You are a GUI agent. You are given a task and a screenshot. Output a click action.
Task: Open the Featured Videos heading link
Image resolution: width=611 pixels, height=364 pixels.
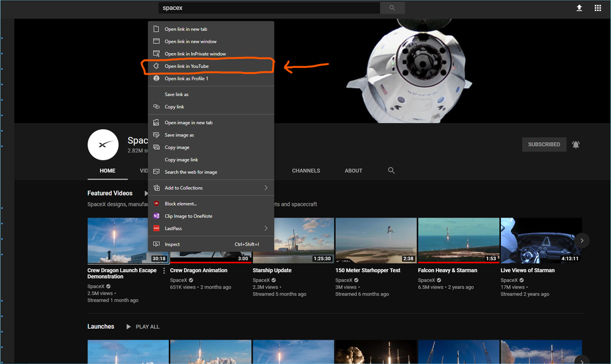(110, 193)
